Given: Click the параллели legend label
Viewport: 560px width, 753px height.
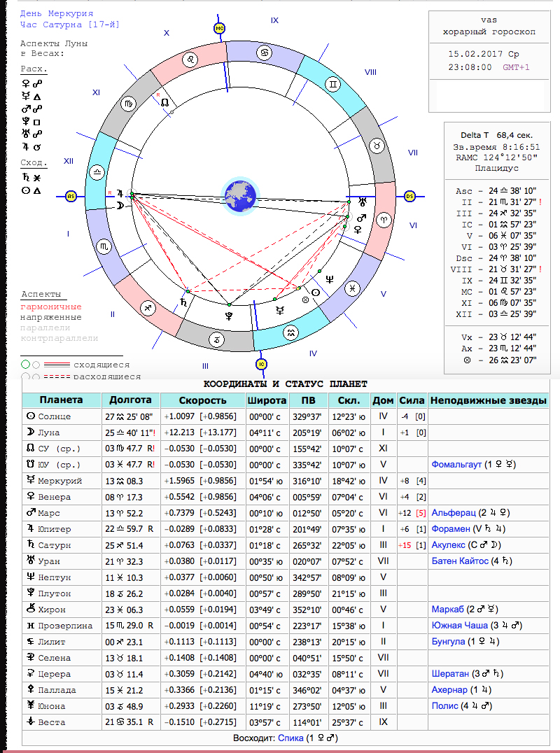Looking at the screenshot, I should point(45,328).
